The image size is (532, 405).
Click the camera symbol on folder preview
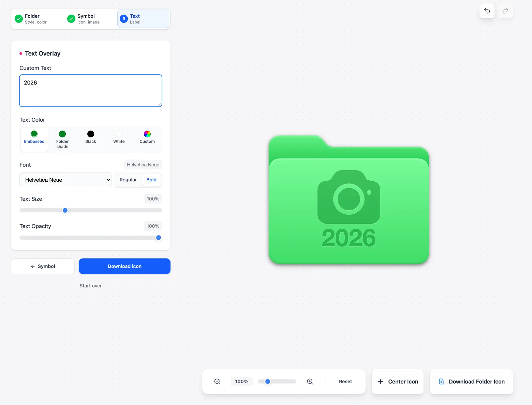349,197
